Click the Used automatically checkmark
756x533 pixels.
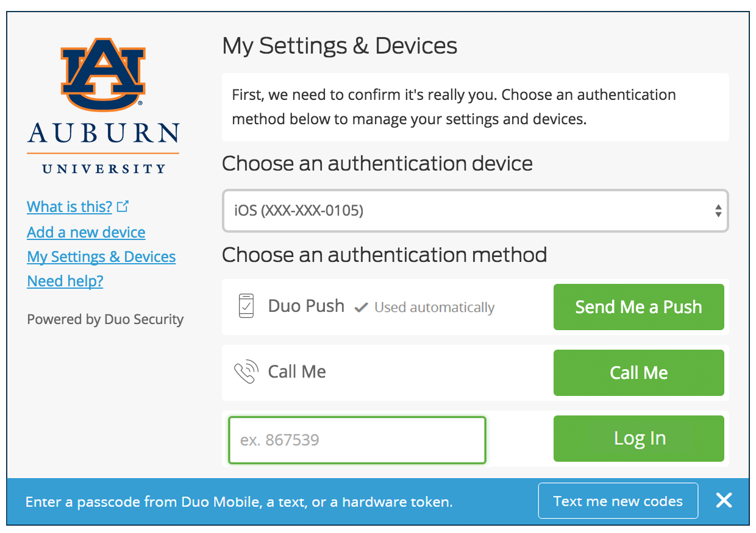tap(361, 308)
